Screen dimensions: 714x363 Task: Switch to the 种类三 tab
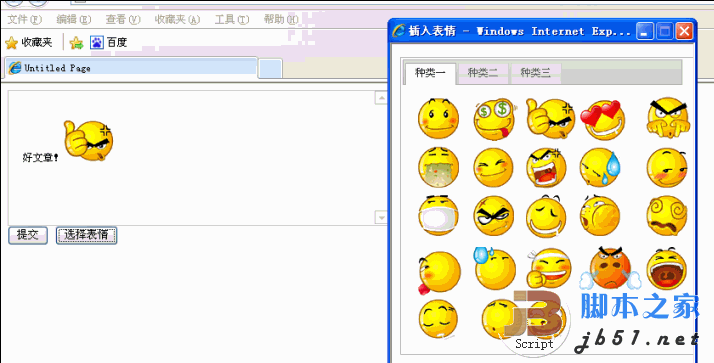536,72
